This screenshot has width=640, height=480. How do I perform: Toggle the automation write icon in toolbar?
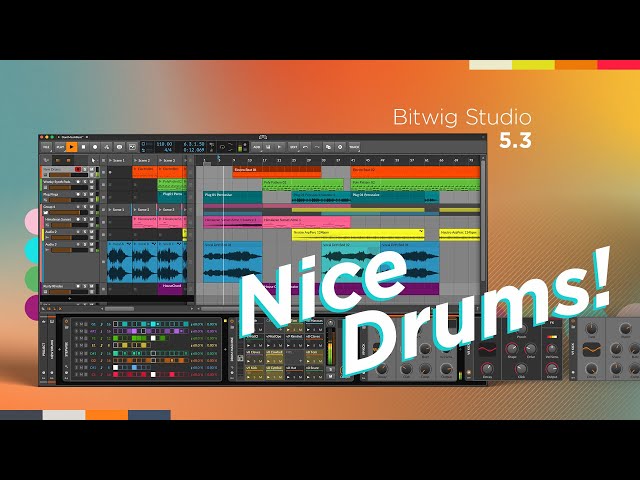(x=107, y=147)
